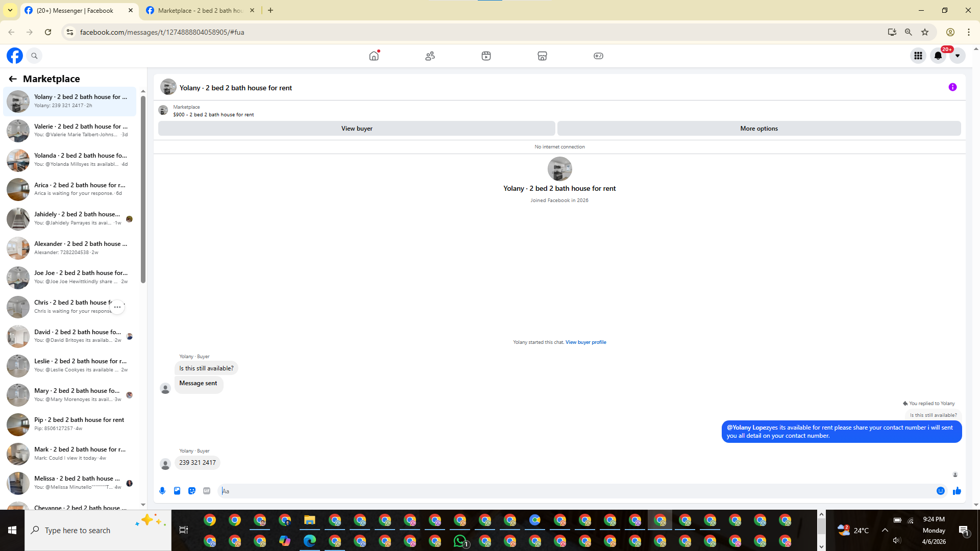Bookmark this page with star icon
Screen dimensions: 980x551
pos(925,32)
